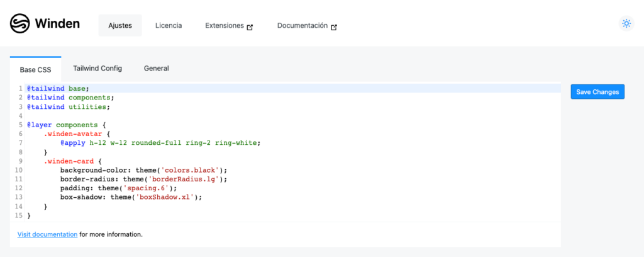Click the '.winden-card' selector line
Image resolution: width=644 pixels, height=257 pixels.
click(70, 161)
